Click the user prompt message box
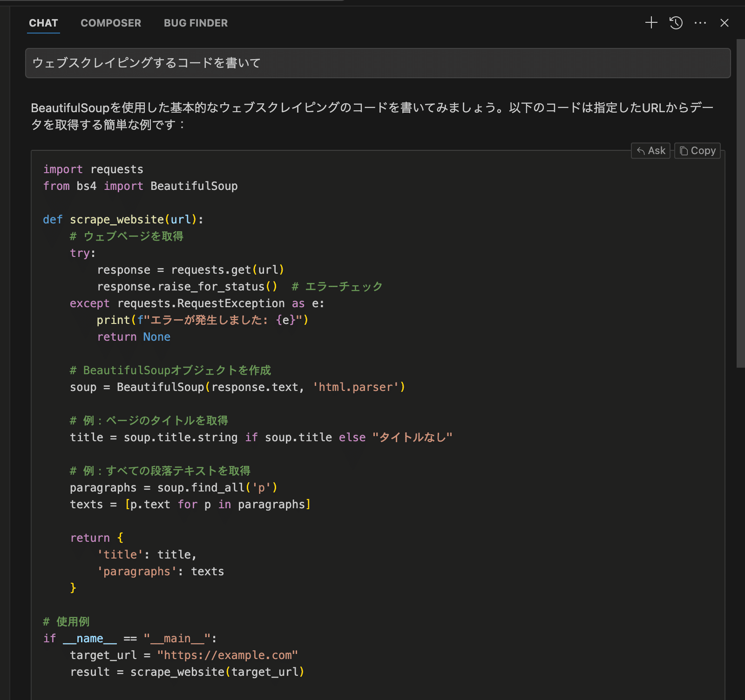Image resolution: width=745 pixels, height=700 pixels. tap(377, 63)
